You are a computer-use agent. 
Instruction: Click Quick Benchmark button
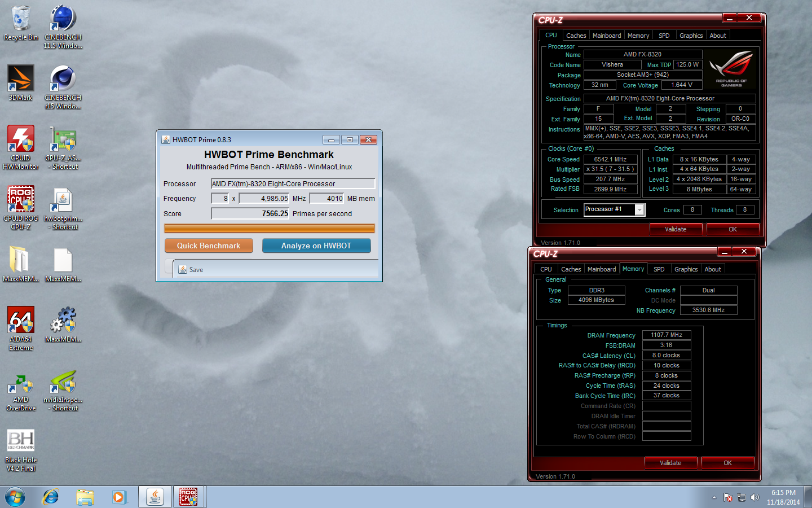[209, 246]
